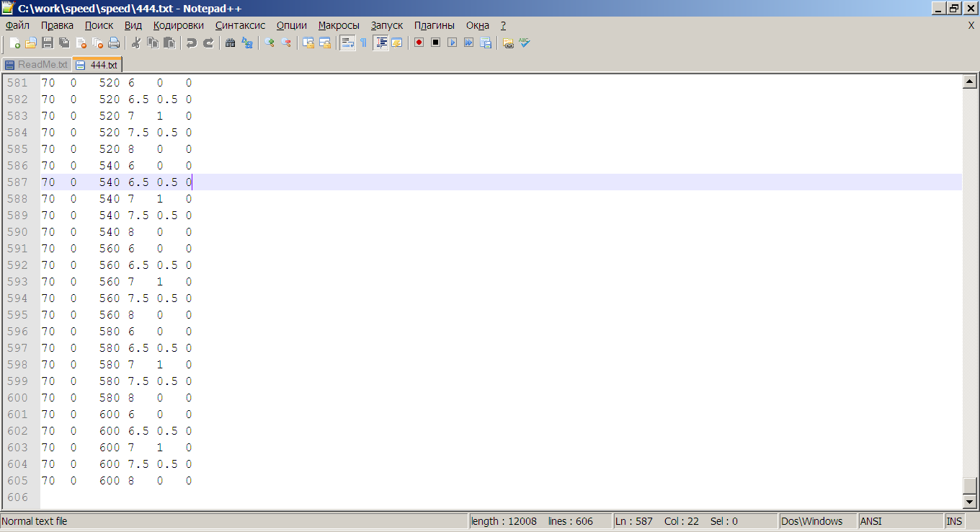Toggle the indent guide display button
Screen dimensions: 980x532
pos(380,43)
